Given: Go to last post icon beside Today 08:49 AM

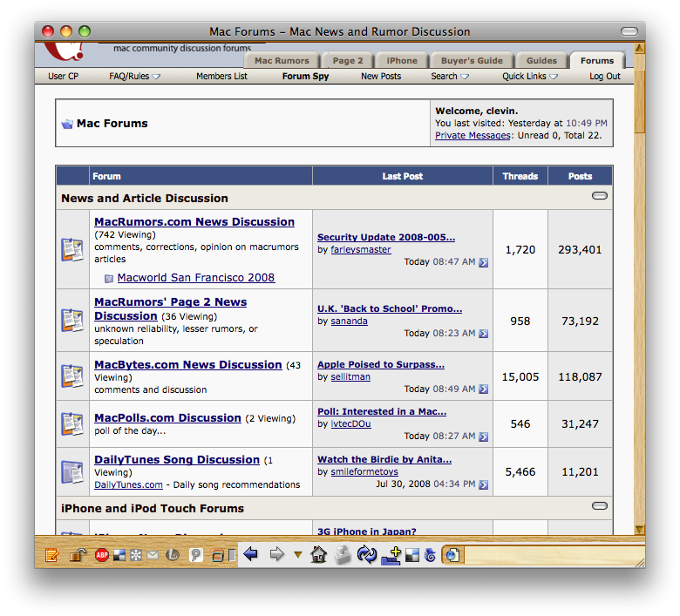Looking at the screenshot, I should (x=483, y=389).
